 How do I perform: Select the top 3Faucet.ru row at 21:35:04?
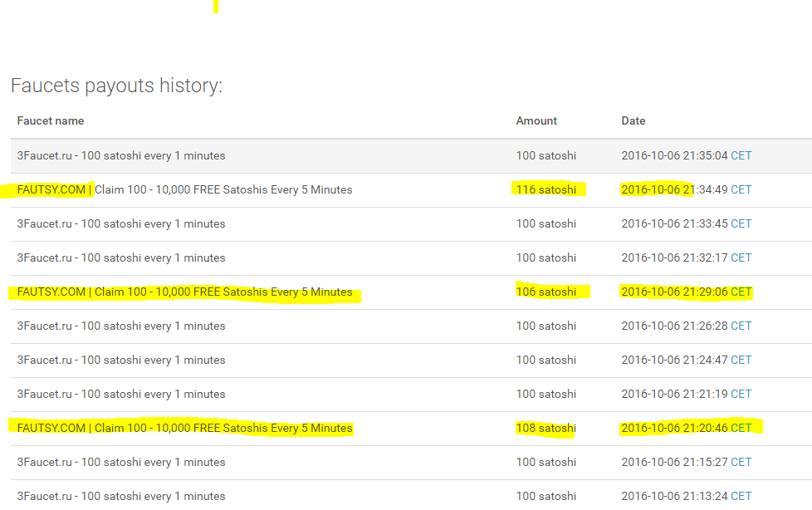411,156
